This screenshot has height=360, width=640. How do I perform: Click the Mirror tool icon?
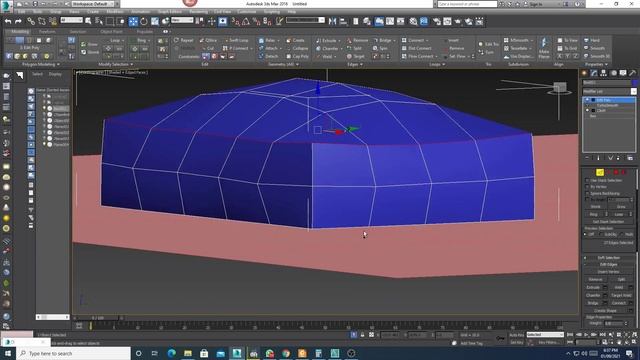(333, 21)
